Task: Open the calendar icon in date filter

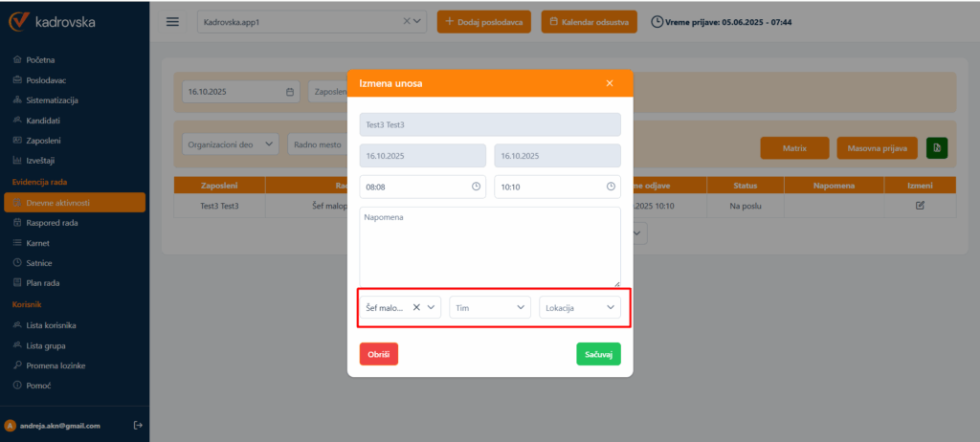Action: coord(290,92)
